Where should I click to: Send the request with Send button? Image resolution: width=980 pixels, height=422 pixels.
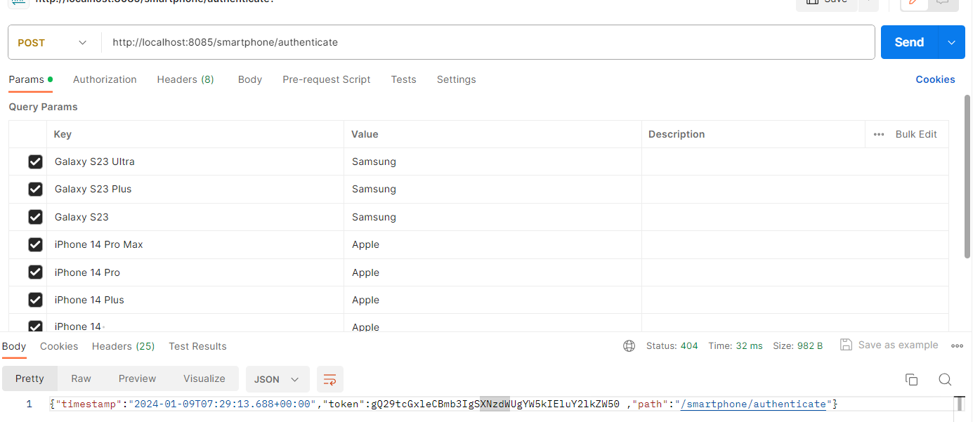coord(909,43)
